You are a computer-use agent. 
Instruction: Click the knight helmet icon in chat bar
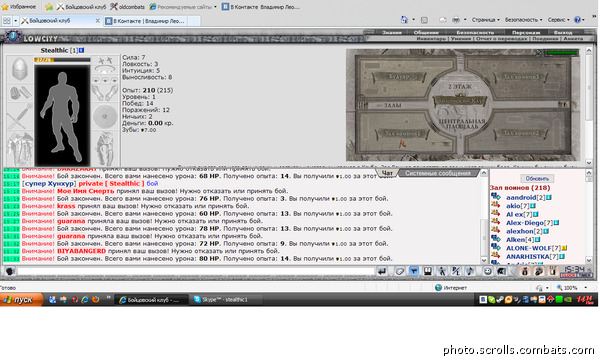[501, 271]
